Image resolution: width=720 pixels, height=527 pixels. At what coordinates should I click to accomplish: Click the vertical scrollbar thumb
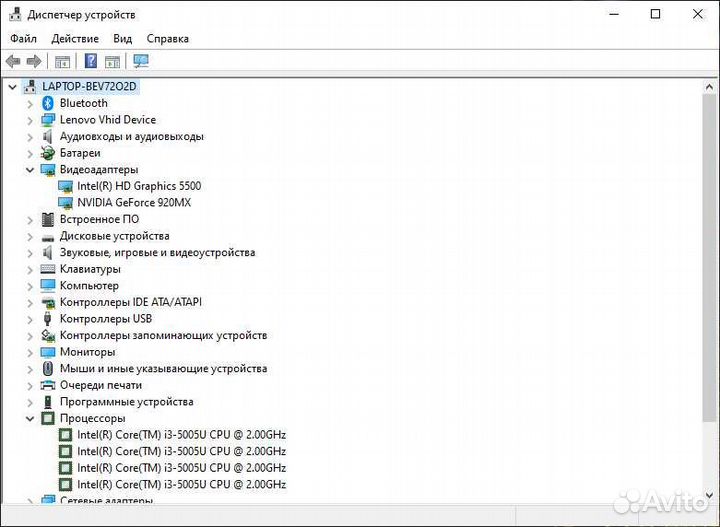[709, 257]
